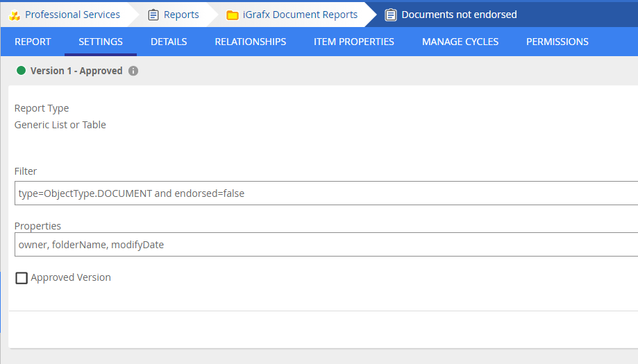The image size is (638, 364).
Task: Click into the Filter text field
Action: [326, 193]
